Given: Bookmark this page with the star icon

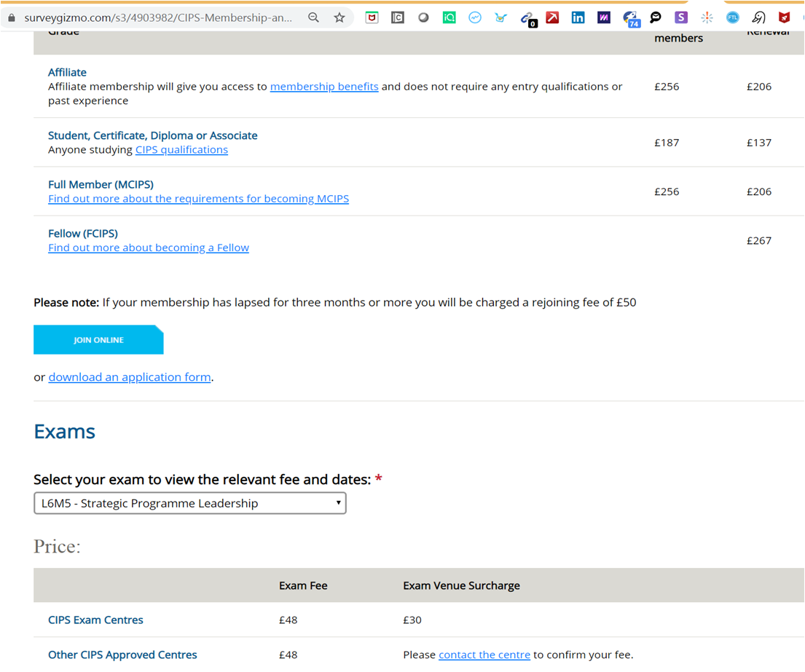Looking at the screenshot, I should pyautogui.click(x=339, y=17).
